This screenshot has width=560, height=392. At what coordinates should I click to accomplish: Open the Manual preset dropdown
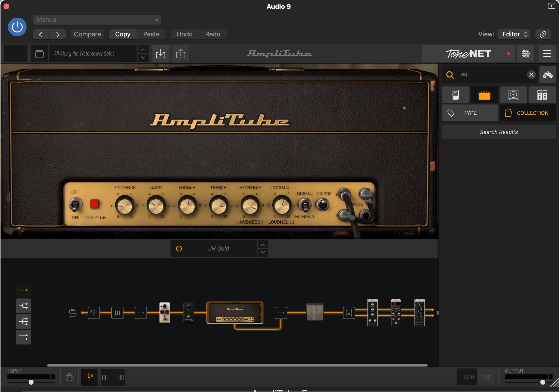point(97,20)
